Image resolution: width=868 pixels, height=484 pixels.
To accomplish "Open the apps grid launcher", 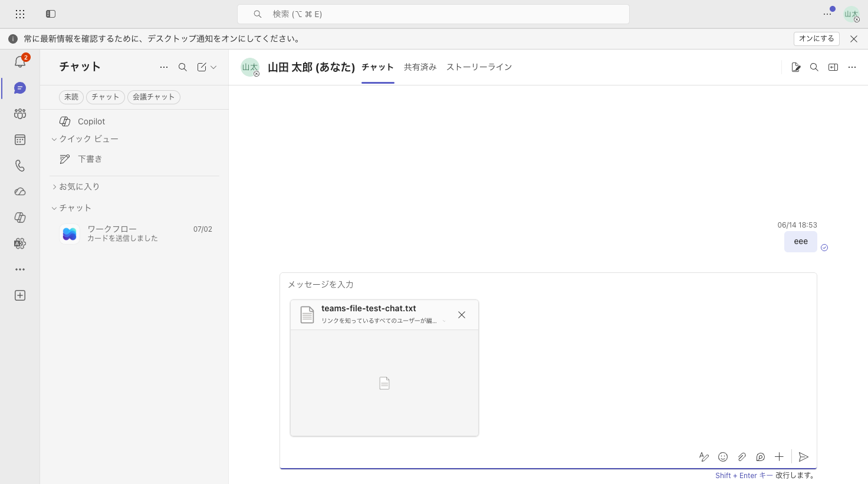I will point(20,14).
